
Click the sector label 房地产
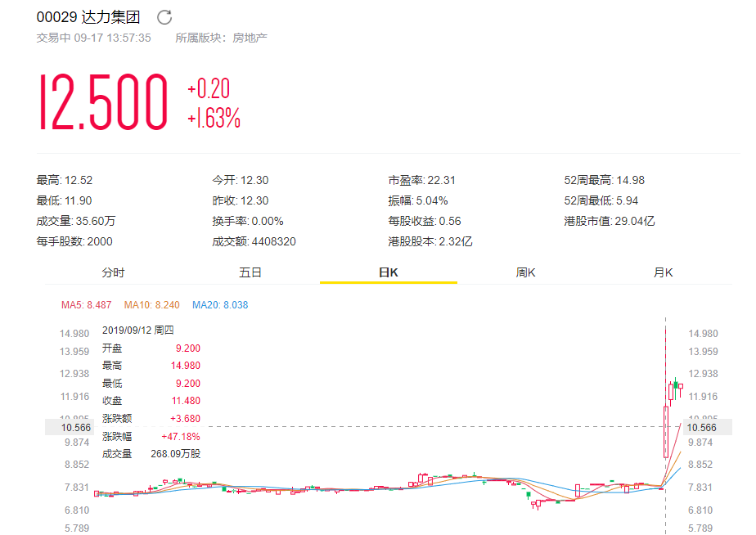[250, 38]
